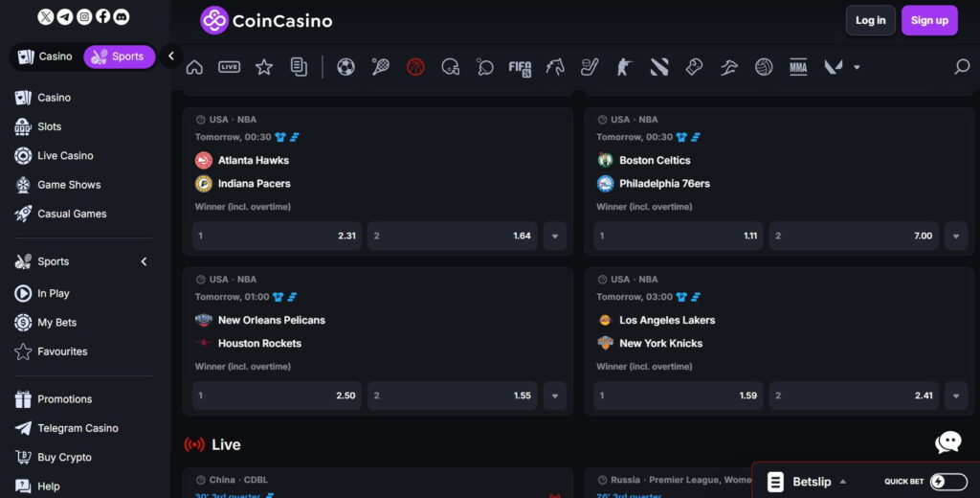Expand more markets for Lakers vs Knicks

pyautogui.click(x=956, y=396)
